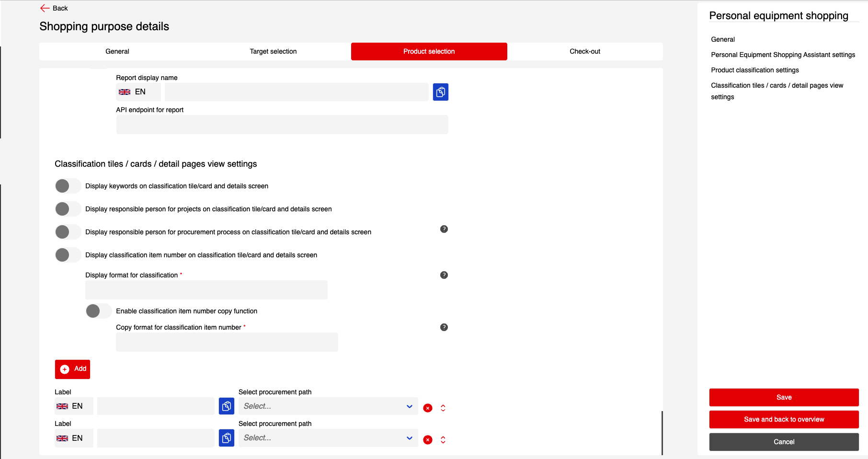Click the Add button

[x=73, y=369]
